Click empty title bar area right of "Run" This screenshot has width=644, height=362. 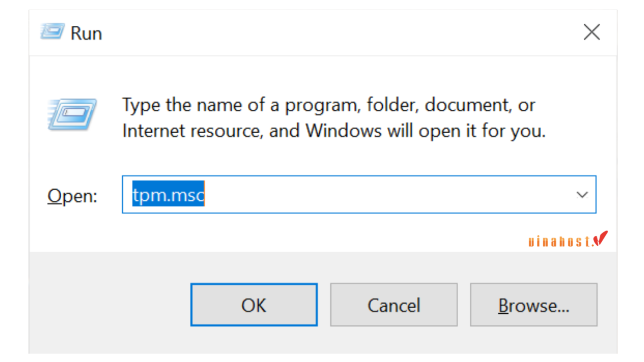[322, 32]
